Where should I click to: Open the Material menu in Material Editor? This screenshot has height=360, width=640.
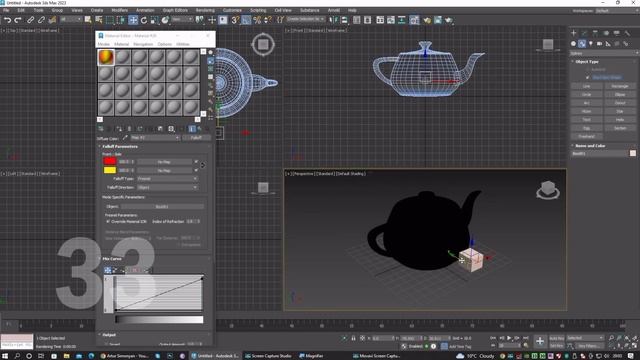pos(121,44)
